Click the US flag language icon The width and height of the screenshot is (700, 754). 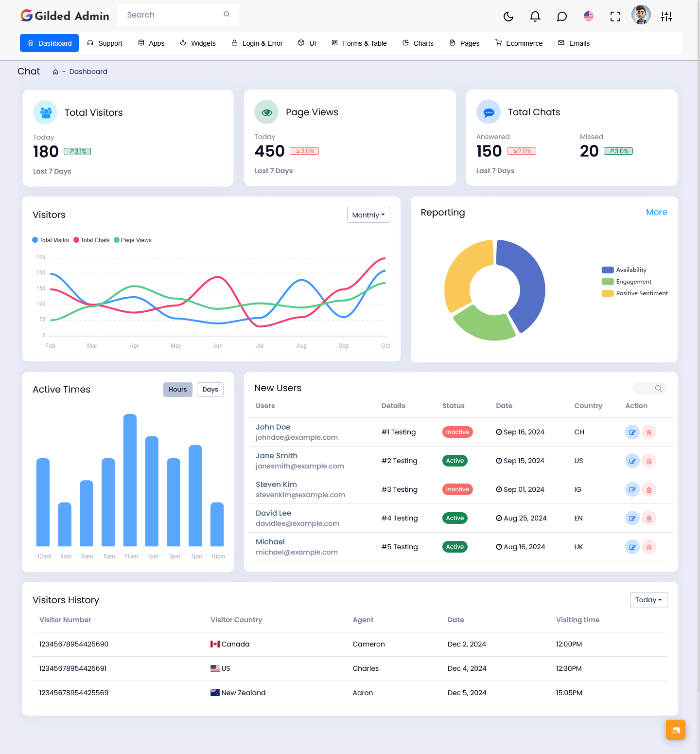pyautogui.click(x=589, y=17)
